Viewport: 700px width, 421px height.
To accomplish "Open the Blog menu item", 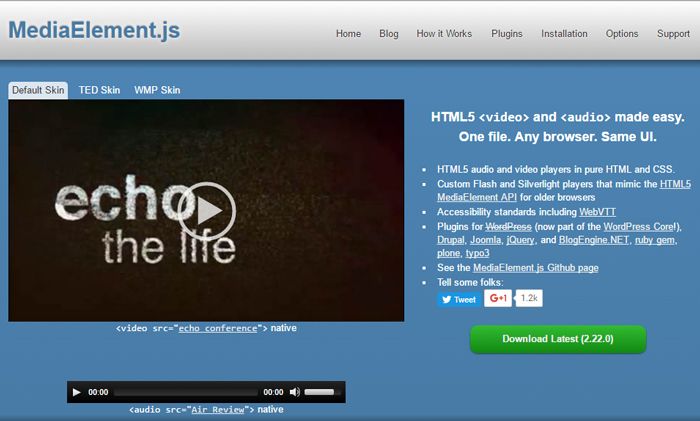I will [389, 33].
